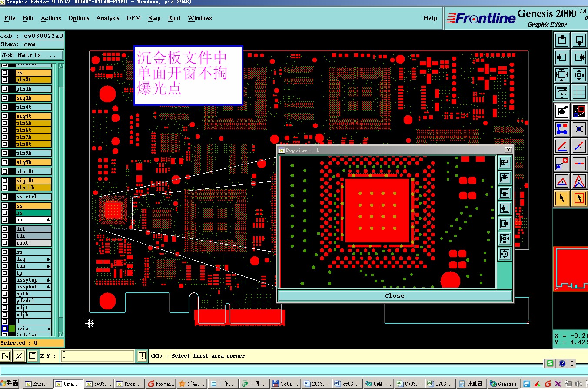Click the pan up icon in right toolbar
The image size is (588, 389).
(x=562, y=40)
